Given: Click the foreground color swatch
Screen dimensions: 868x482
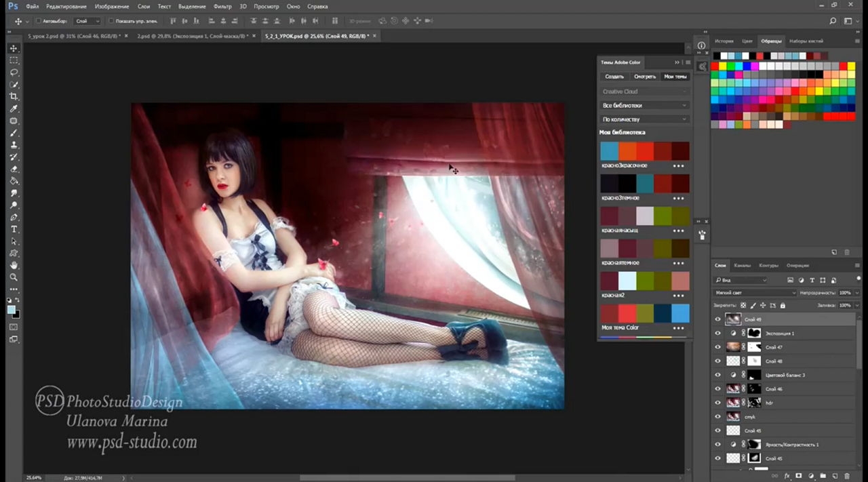Looking at the screenshot, I should click(12, 310).
